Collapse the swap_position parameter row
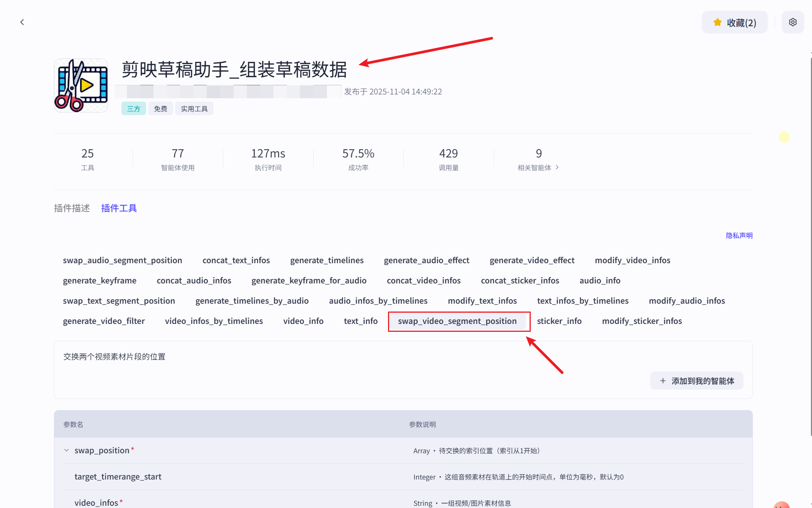 coord(67,450)
